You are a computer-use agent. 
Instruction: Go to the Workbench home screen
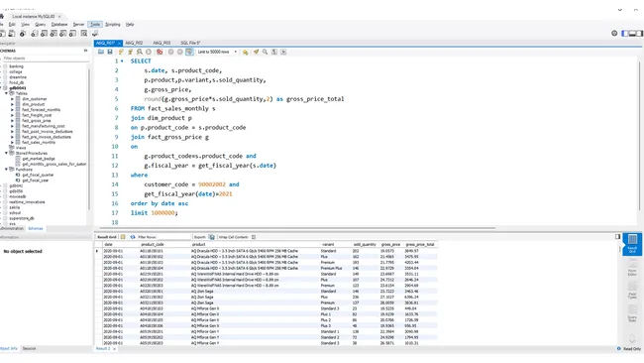[2, 17]
